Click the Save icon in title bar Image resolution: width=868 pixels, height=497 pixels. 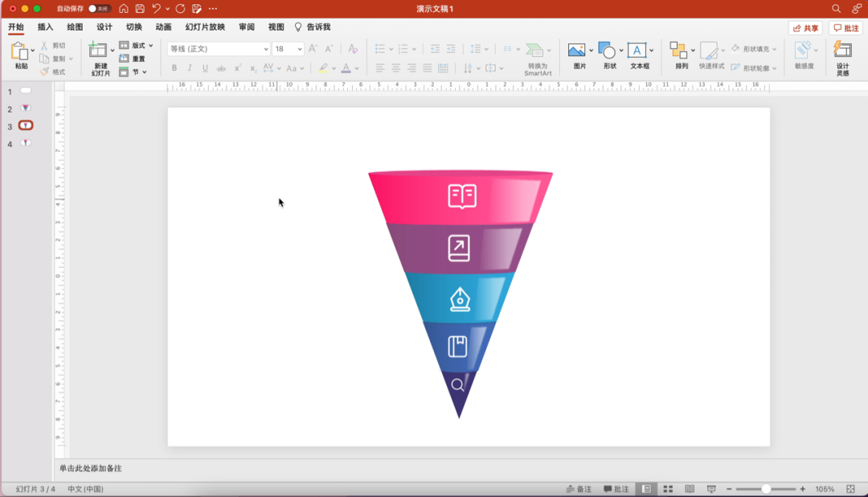[x=140, y=8]
